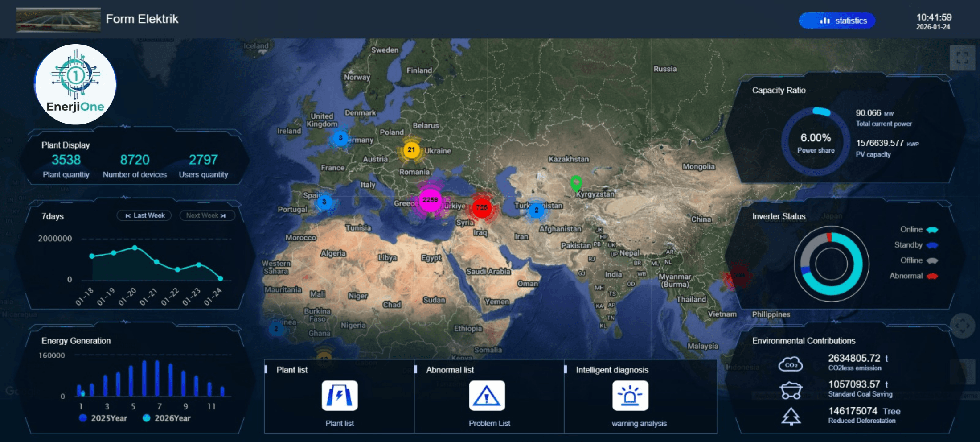Screen dimensions: 980x442
Task: Select the blue marker 2 near Guinea
Action: 276,329
